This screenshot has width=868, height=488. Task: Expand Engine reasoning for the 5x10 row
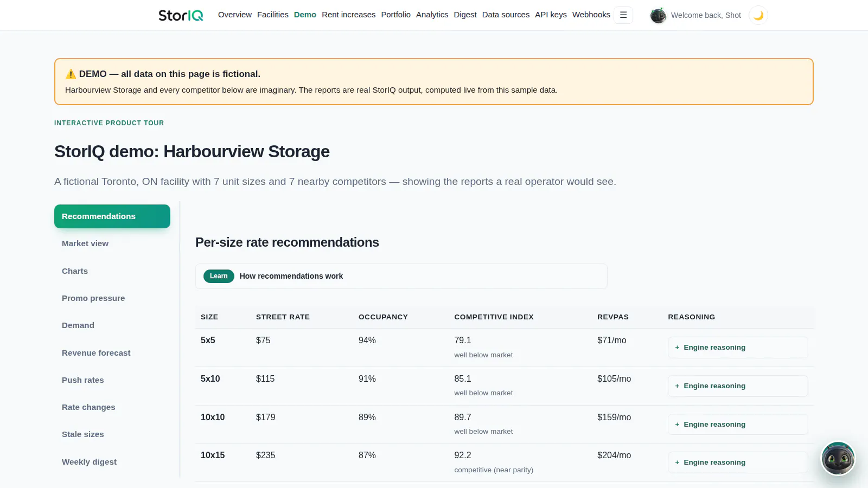[738, 386]
